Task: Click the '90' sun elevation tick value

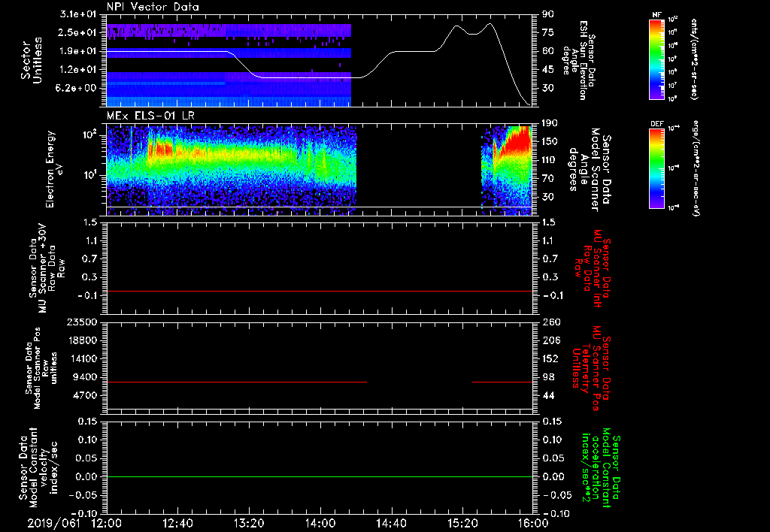Action: click(x=548, y=14)
